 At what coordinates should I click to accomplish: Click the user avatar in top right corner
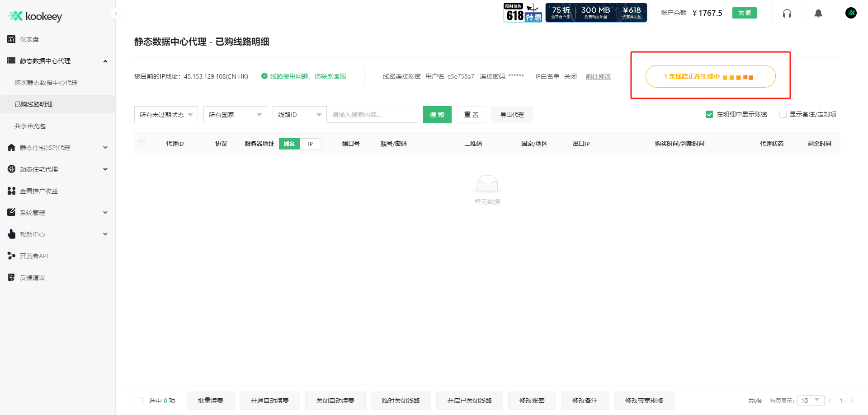coord(851,13)
